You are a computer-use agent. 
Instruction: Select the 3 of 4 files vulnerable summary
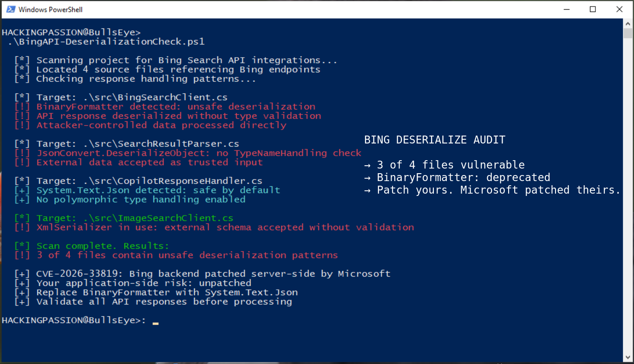pos(445,165)
